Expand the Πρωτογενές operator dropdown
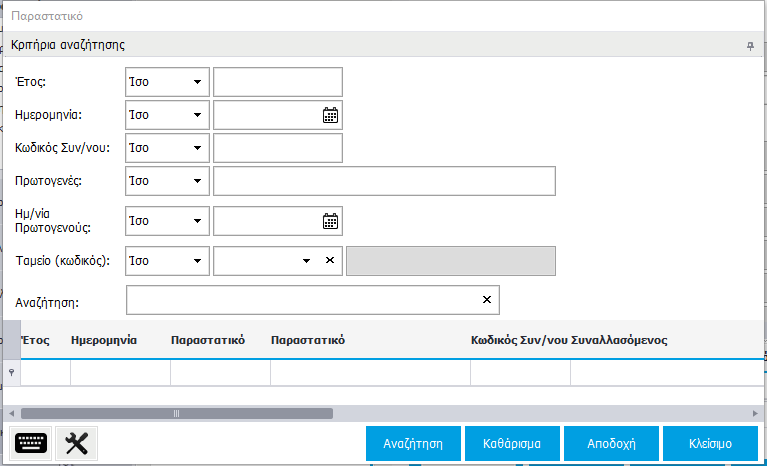The image size is (767, 466). click(197, 181)
